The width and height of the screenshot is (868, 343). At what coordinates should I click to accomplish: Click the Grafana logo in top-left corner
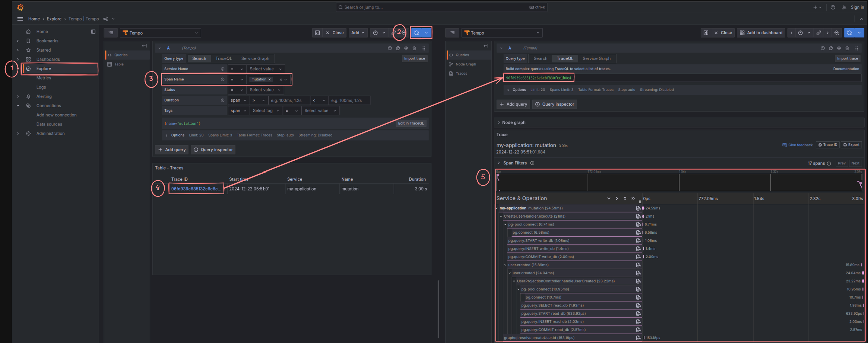[x=20, y=7]
